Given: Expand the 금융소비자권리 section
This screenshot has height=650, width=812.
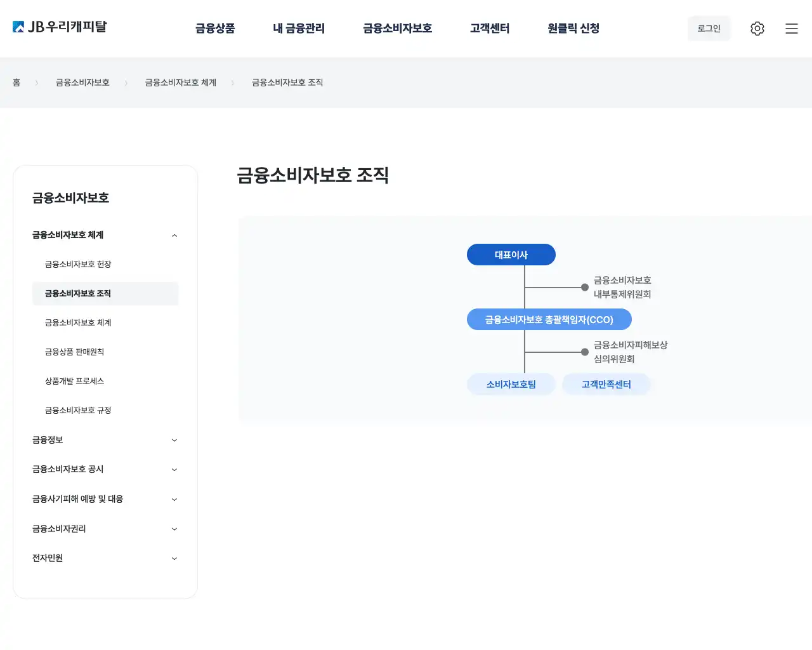Looking at the screenshot, I should tap(105, 529).
